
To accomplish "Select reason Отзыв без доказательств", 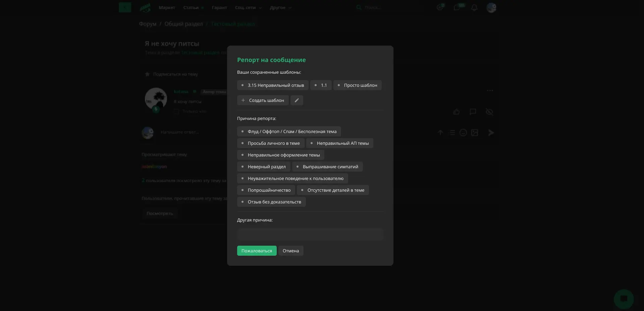I will (x=271, y=202).
